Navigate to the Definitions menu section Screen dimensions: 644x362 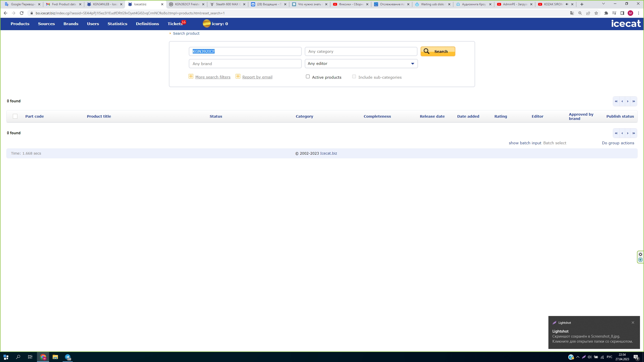coord(147,23)
